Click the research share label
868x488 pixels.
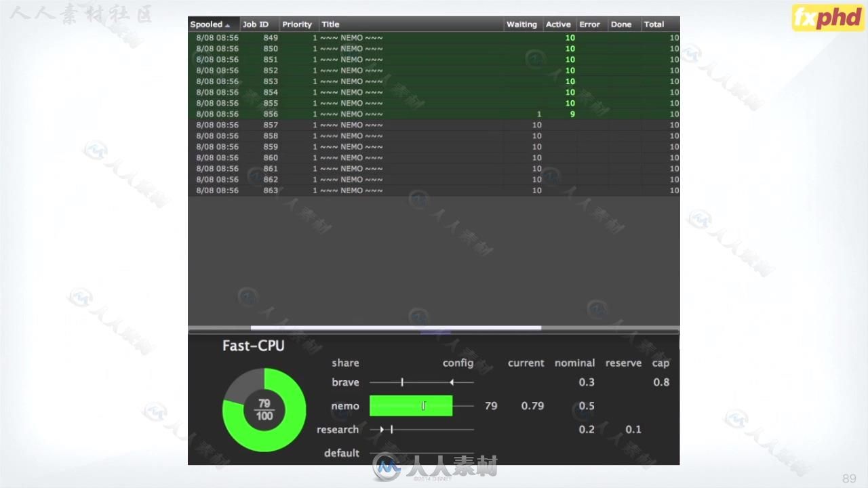click(338, 430)
